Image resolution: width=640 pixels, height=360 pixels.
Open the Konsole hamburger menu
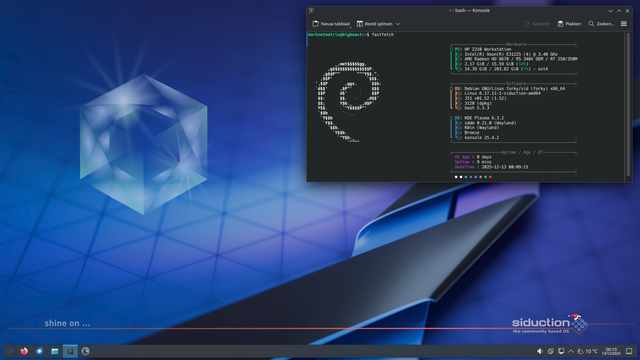[x=624, y=24]
